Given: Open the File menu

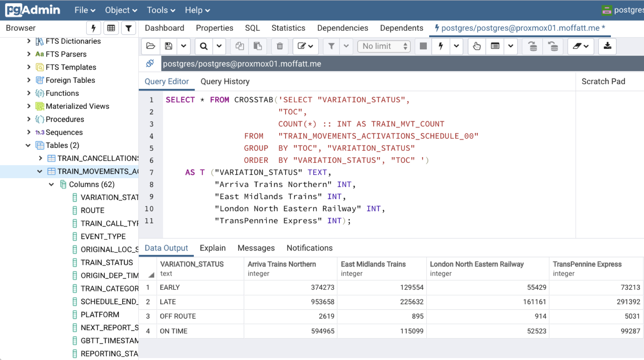Looking at the screenshot, I should (x=85, y=10).
